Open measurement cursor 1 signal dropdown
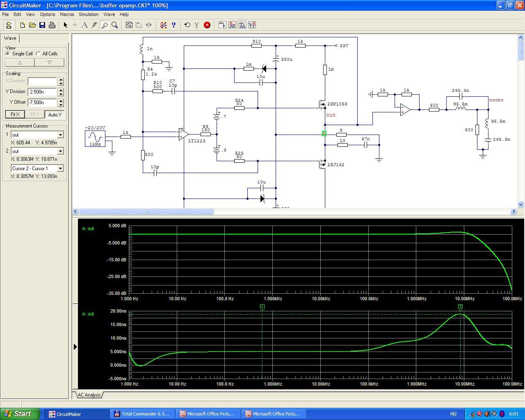 60,135
